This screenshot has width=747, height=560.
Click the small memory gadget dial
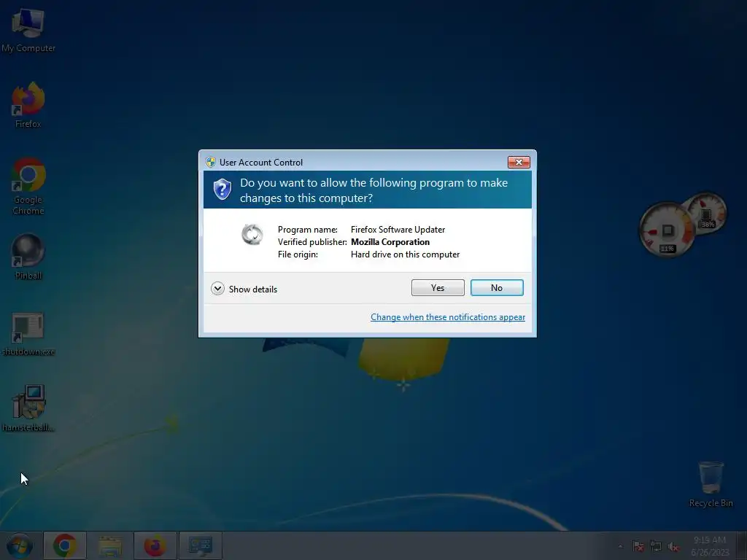tap(708, 213)
